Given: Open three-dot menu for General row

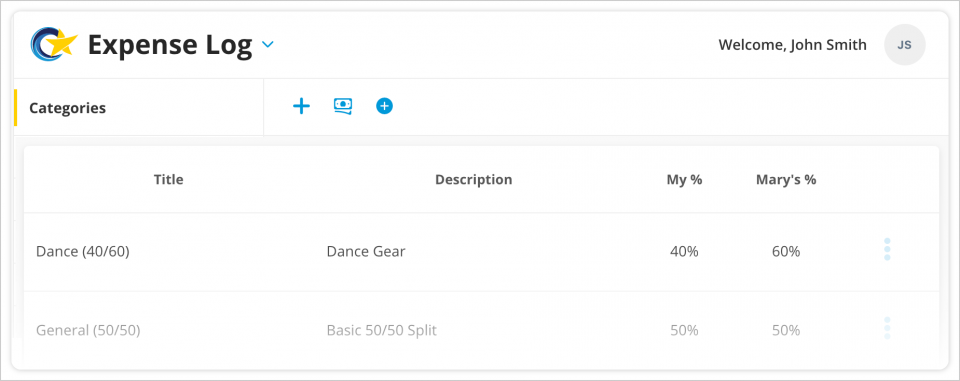Looking at the screenshot, I should point(887,328).
